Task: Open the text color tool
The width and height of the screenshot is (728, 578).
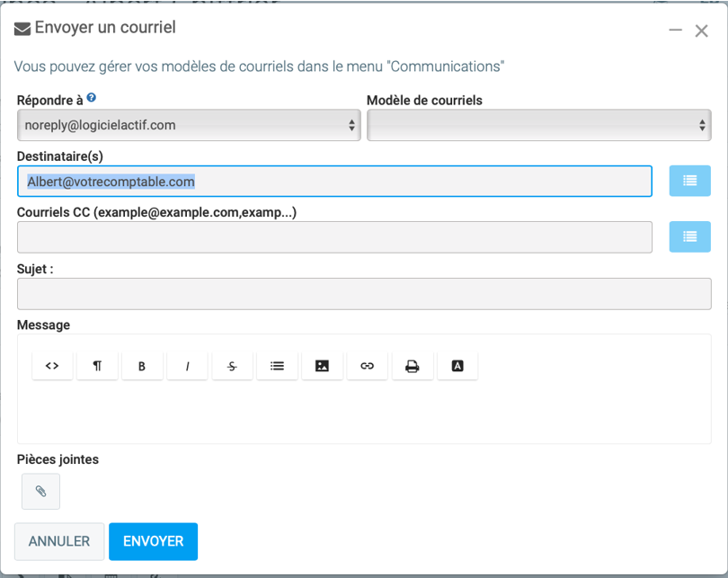Action: point(457,366)
